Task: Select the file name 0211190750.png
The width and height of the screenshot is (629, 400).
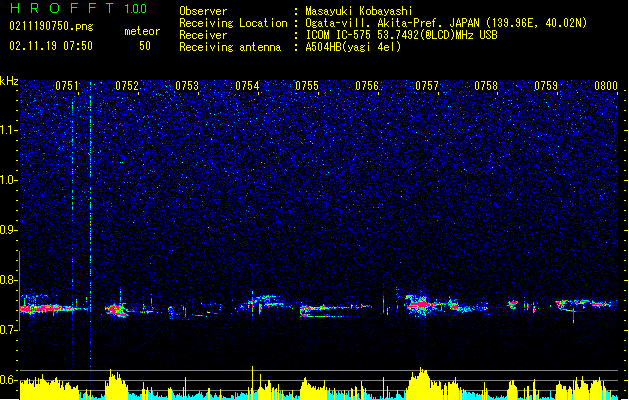Action: [x=51, y=26]
